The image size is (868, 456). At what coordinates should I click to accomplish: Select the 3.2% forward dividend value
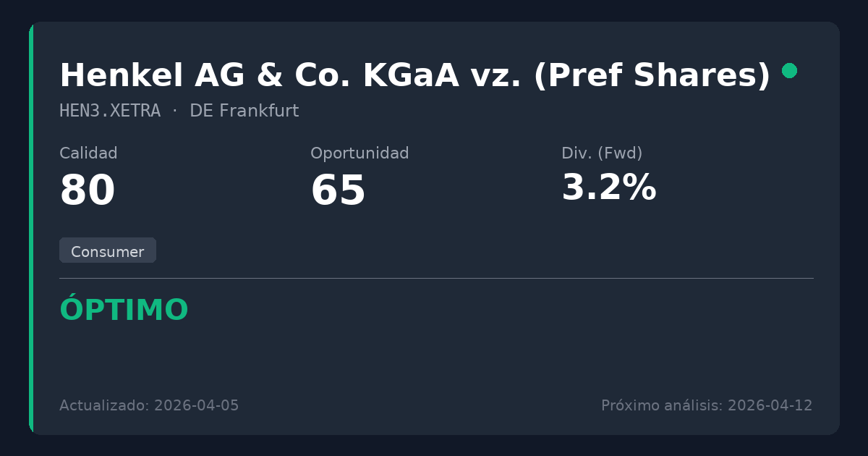pyautogui.click(x=608, y=188)
